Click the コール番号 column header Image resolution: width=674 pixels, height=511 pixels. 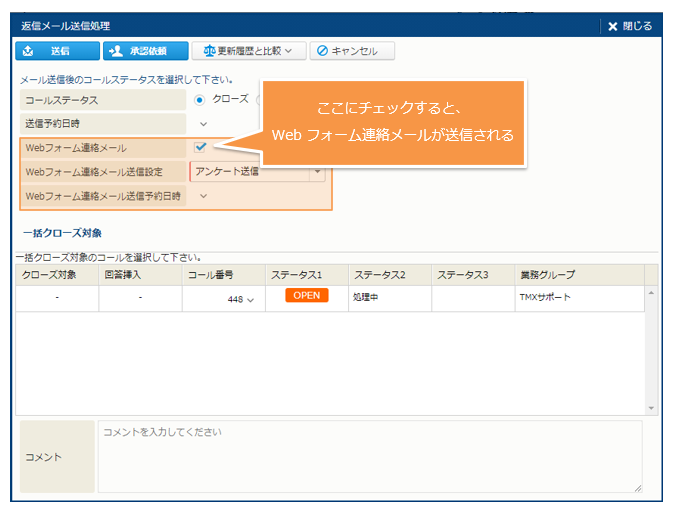click(x=222, y=275)
